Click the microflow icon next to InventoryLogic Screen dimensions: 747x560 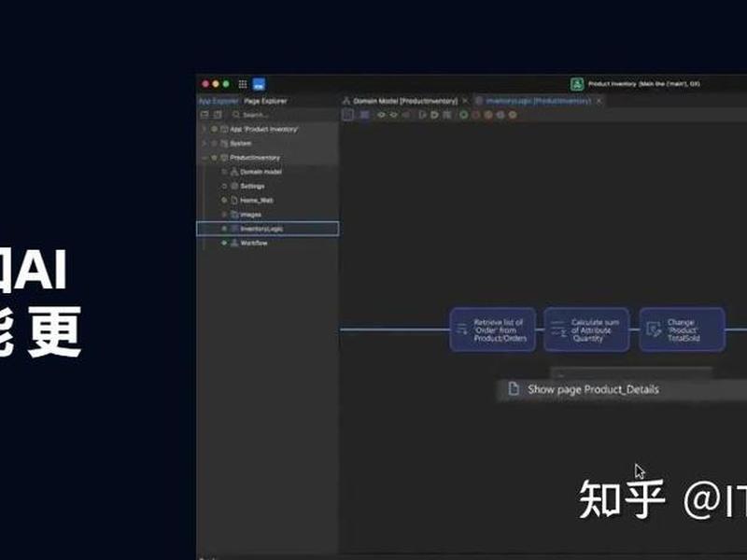click(x=234, y=229)
